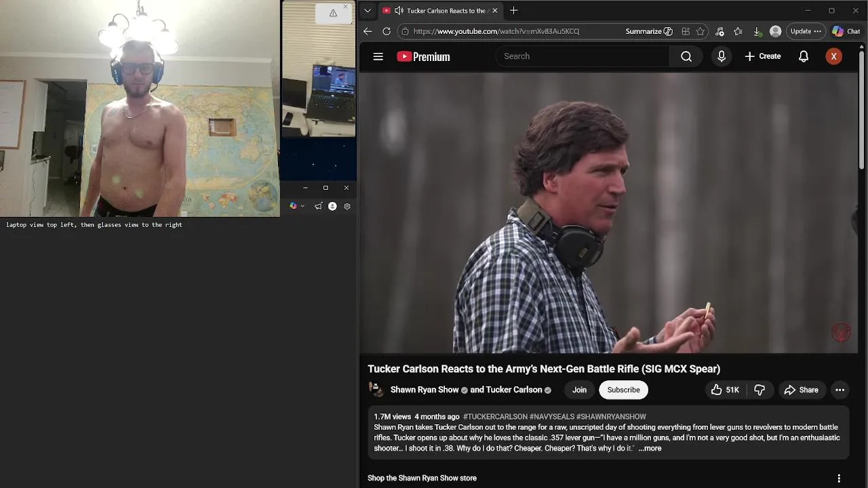Go back in the browser
Image resolution: width=868 pixels, height=488 pixels.
pyautogui.click(x=368, y=31)
